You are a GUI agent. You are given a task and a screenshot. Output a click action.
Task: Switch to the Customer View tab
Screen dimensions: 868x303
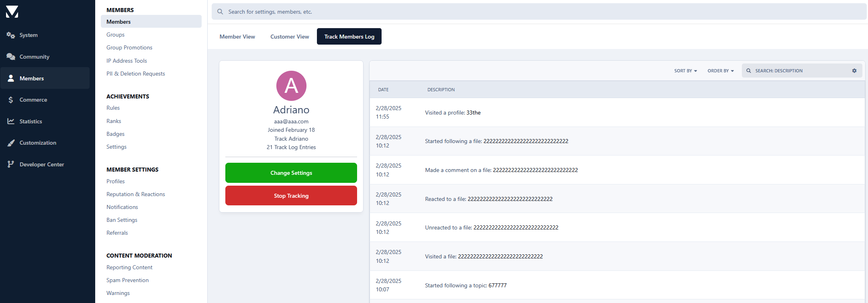(x=290, y=37)
